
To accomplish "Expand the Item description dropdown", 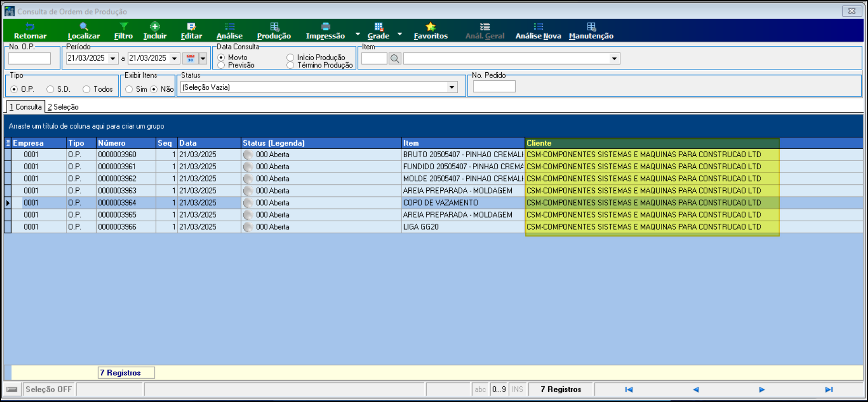I will pyautogui.click(x=614, y=59).
